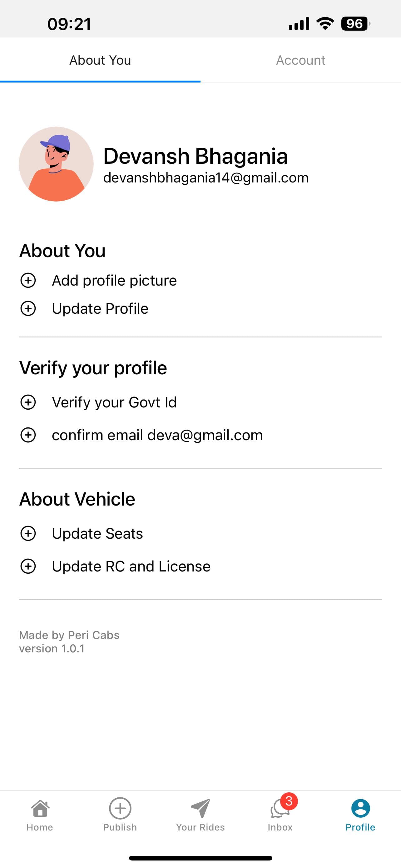This screenshot has width=401, height=868.
Task: Tap the Add profile picture text
Action: [114, 281]
